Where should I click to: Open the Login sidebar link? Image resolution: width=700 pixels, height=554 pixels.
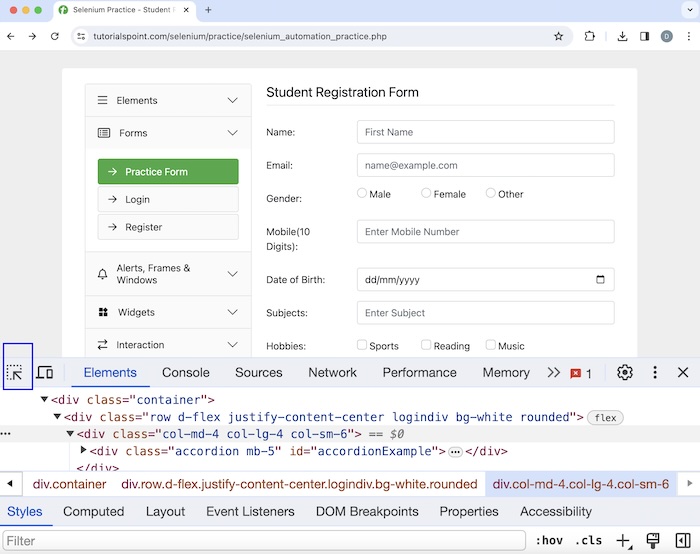168,199
